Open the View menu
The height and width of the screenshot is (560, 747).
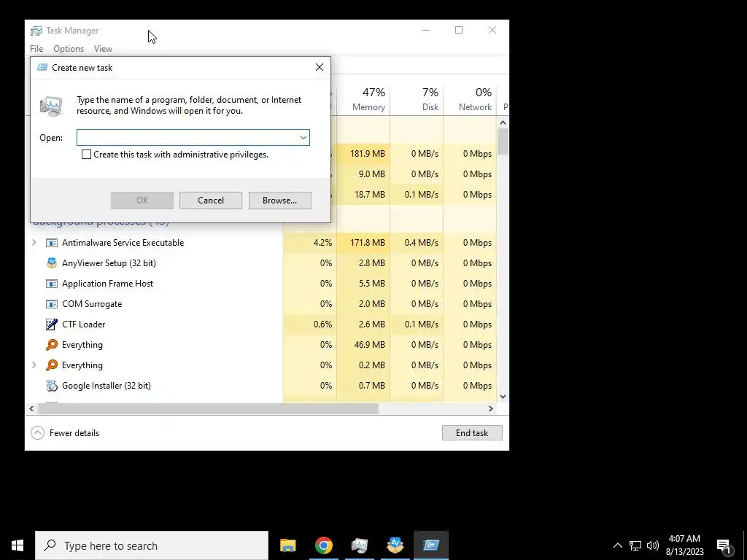click(x=103, y=49)
